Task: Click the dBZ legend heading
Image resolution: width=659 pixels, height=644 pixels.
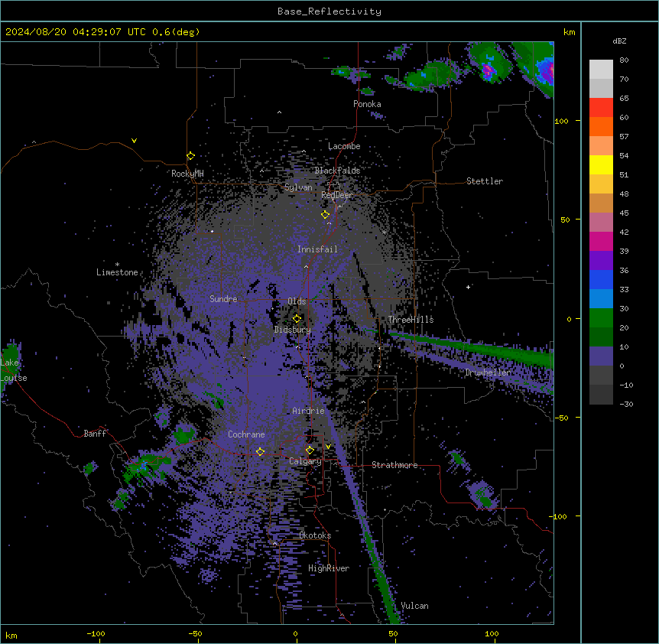Action: click(619, 41)
